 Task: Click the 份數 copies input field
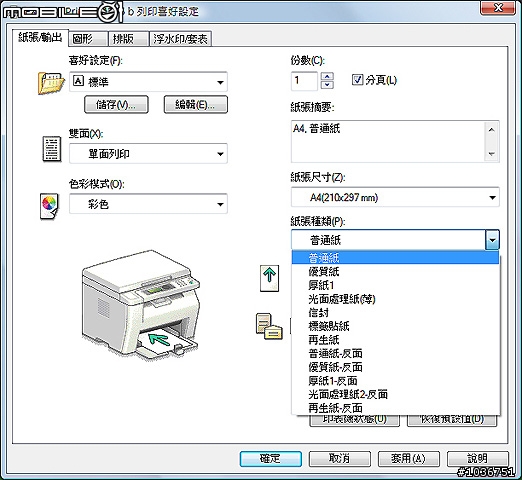[304, 81]
